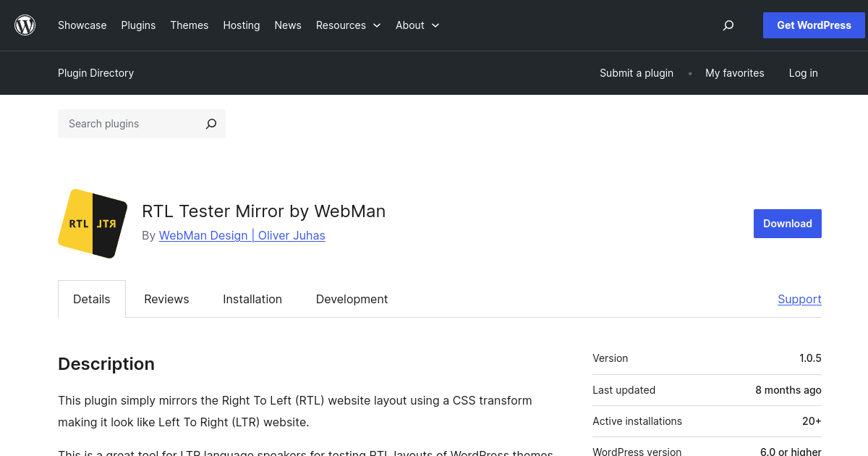
Task: Expand the About menu chevron
Action: pos(435,25)
